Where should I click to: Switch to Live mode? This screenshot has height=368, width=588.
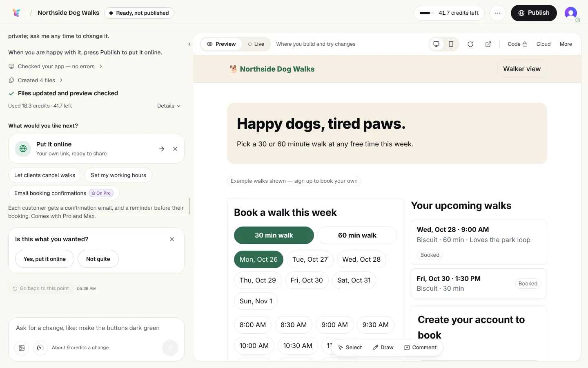[x=256, y=44]
